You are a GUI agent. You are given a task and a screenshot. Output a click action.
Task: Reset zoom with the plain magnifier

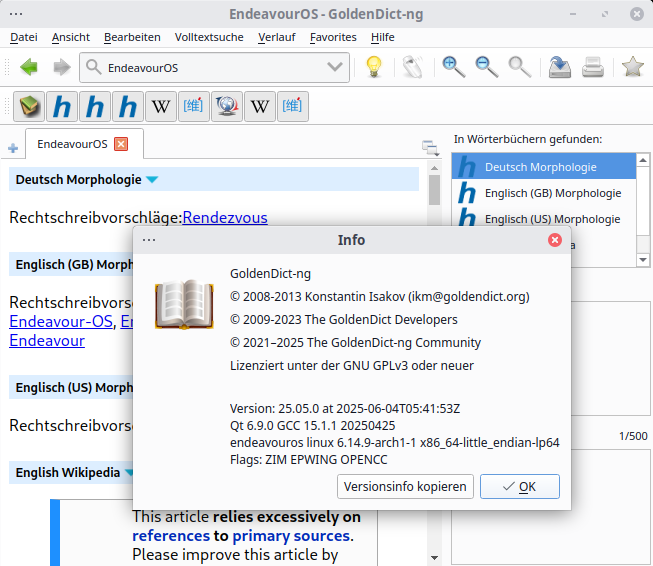[520, 67]
